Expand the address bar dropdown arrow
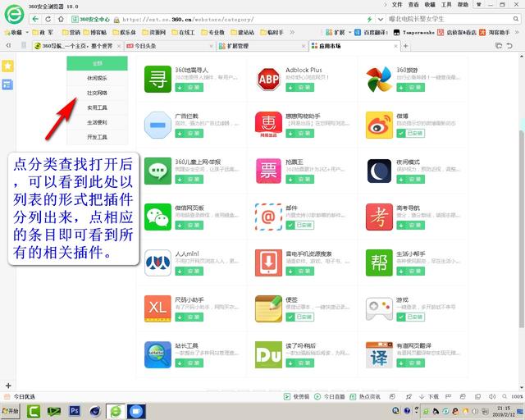Screen dimensions: 525x420 381,20
